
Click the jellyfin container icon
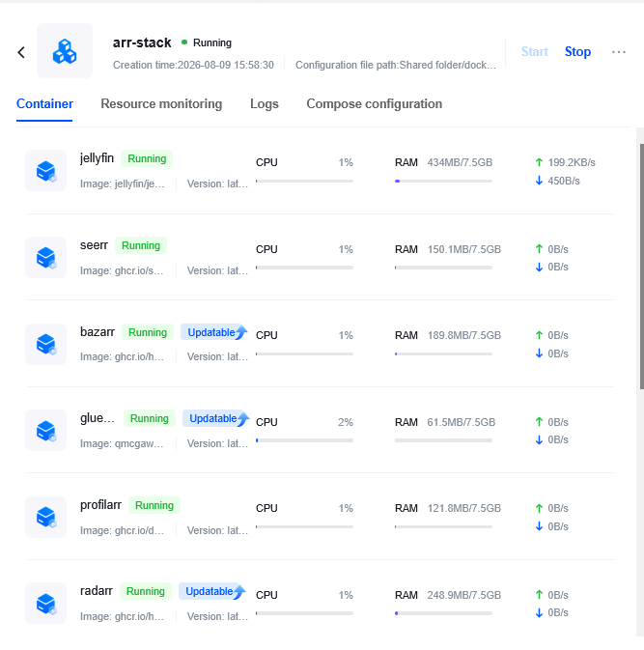pyautogui.click(x=46, y=171)
